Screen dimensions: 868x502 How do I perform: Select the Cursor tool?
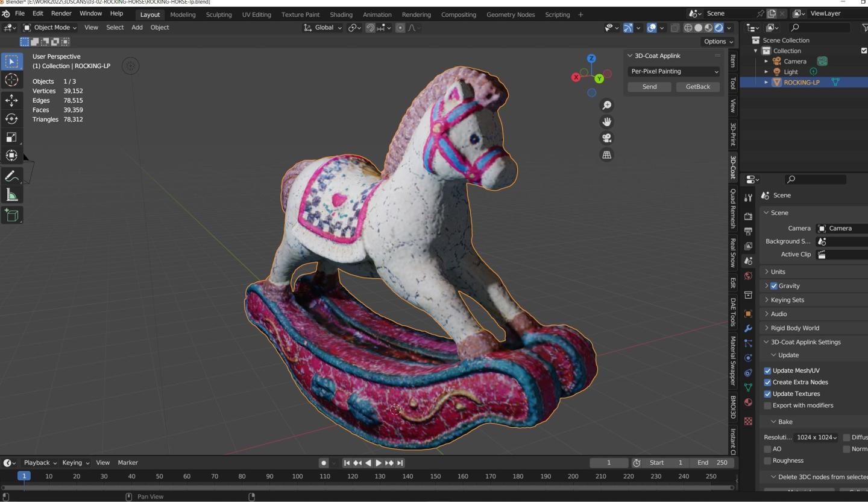[11, 80]
